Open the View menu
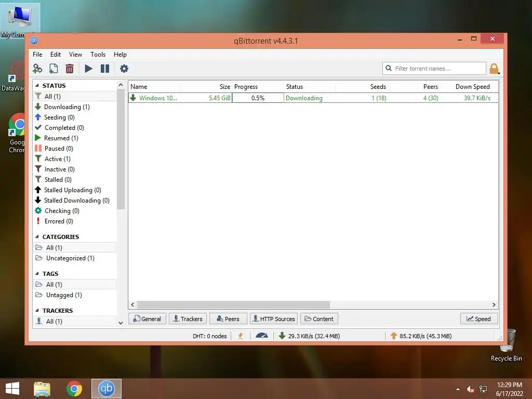This screenshot has width=532, height=399. [x=75, y=54]
